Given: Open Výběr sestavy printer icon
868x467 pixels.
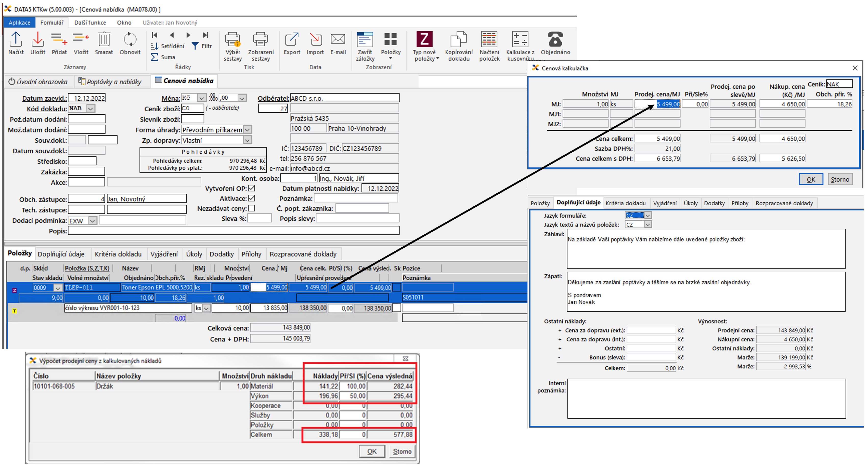Looking at the screenshot, I should (x=232, y=40).
